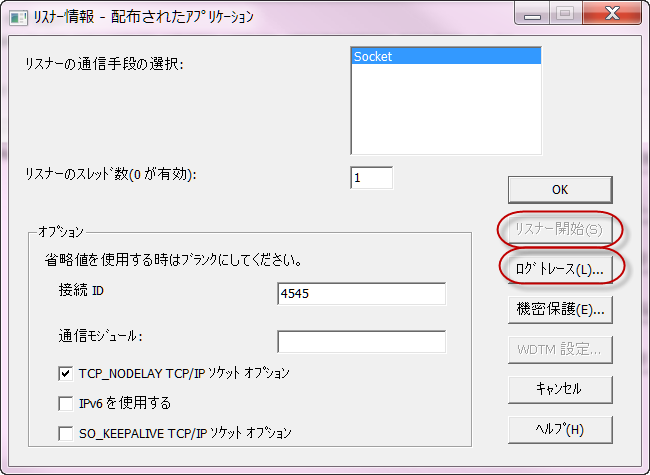Uncheck TCP_NODELAY TCP/IP socket option
This screenshot has width=650, height=475.
[x=65, y=373]
